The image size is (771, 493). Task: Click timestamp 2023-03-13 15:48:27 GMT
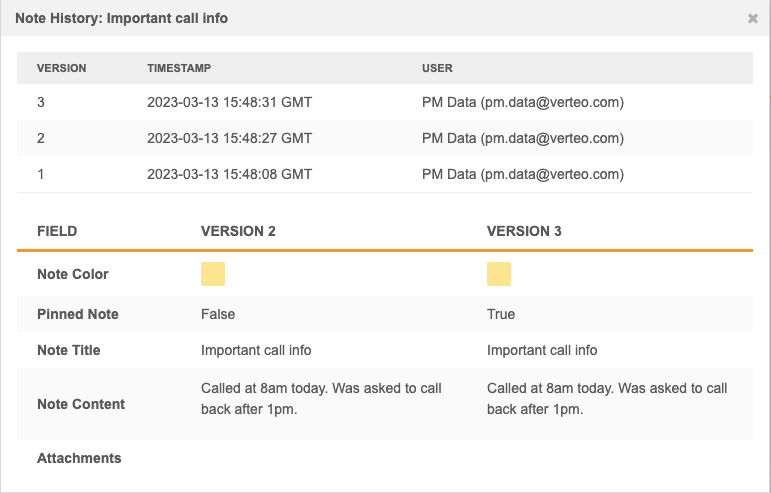click(x=229, y=138)
